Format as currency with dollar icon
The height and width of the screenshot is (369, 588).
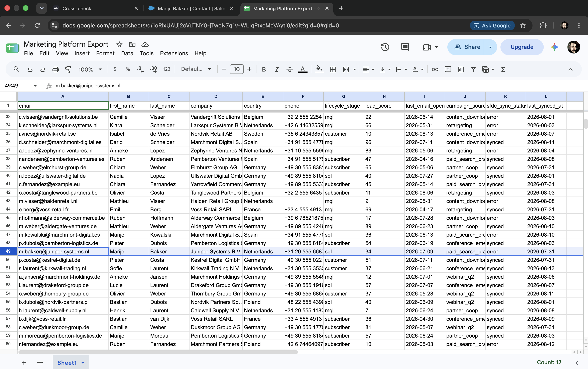[x=115, y=69]
